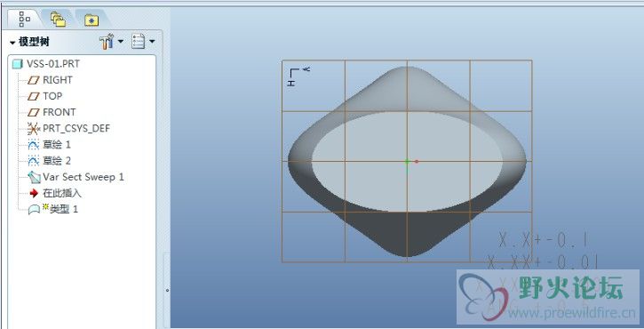Click the Var Sect Sweep 1 icon
The height and width of the screenshot is (329, 644).
34,177
